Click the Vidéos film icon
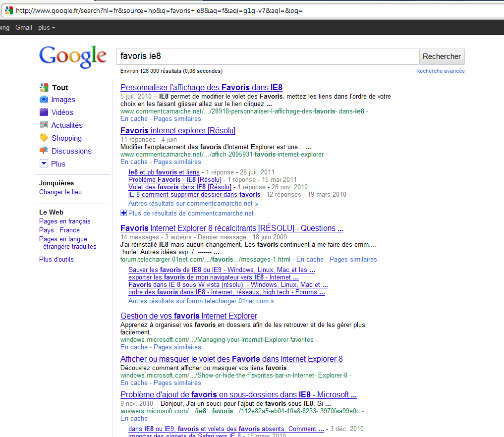Viewport: 504px width, 437px height. [x=44, y=112]
